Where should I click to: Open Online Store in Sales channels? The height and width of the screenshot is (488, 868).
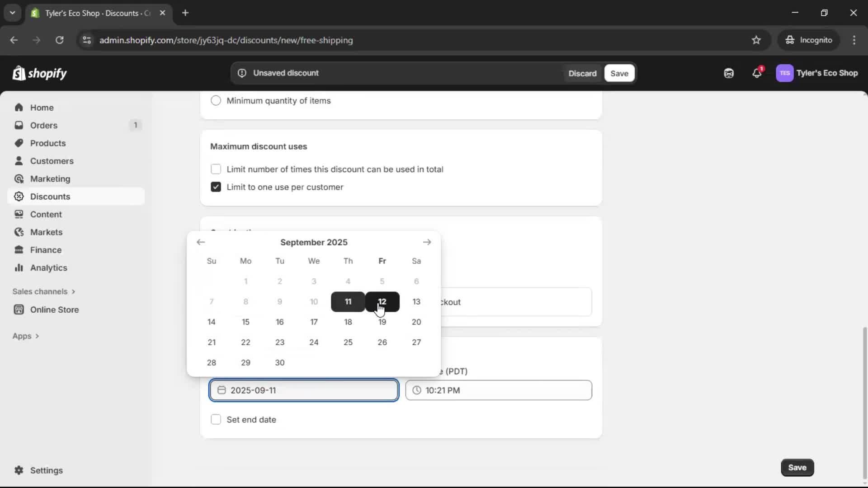[53, 310]
